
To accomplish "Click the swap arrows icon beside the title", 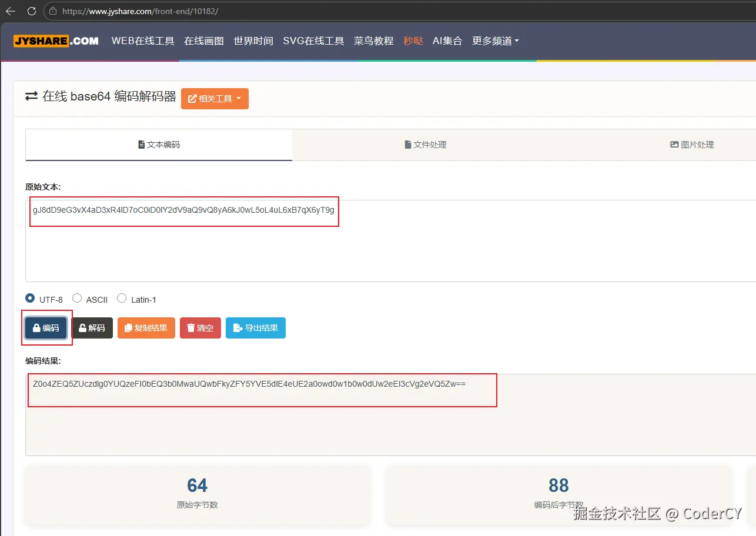I will pyautogui.click(x=31, y=96).
